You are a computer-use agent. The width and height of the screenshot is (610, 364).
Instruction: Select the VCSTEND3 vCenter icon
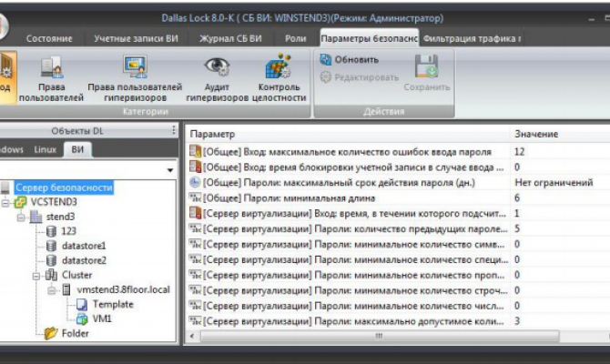pyautogui.click(x=21, y=202)
